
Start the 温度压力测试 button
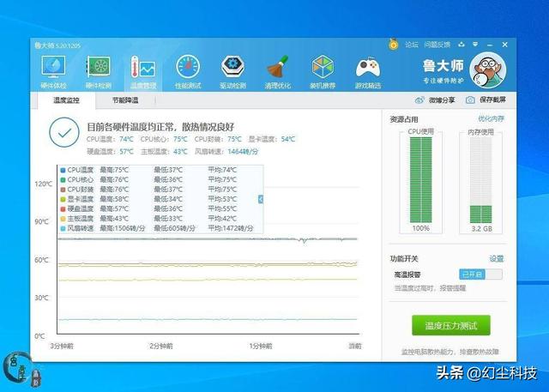[x=451, y=325]
